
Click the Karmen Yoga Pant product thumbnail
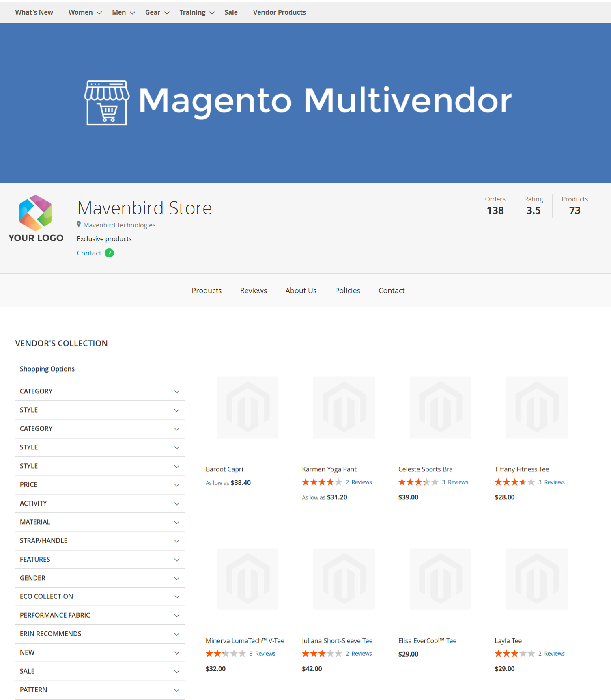click(x=344, y=407)
